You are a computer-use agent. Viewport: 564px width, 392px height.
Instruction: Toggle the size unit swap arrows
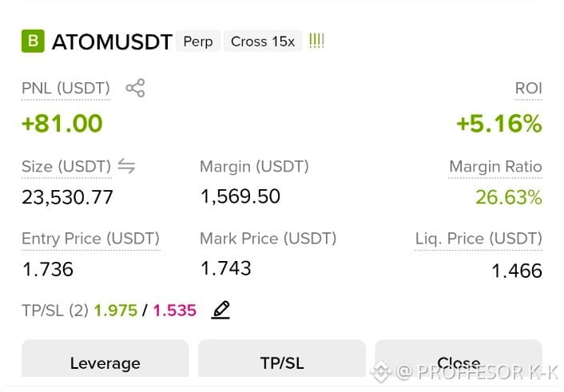pyautogui.click(x=126, y=166)
